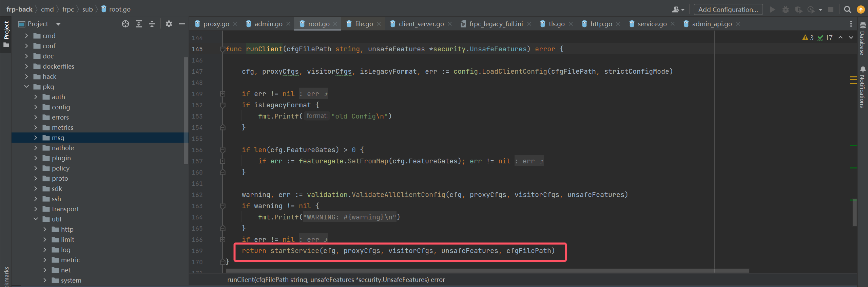Image resolution: width=868 pixels, height=287 pixels.
Task: Click the warnings count indicator
Action: [808, 38]
